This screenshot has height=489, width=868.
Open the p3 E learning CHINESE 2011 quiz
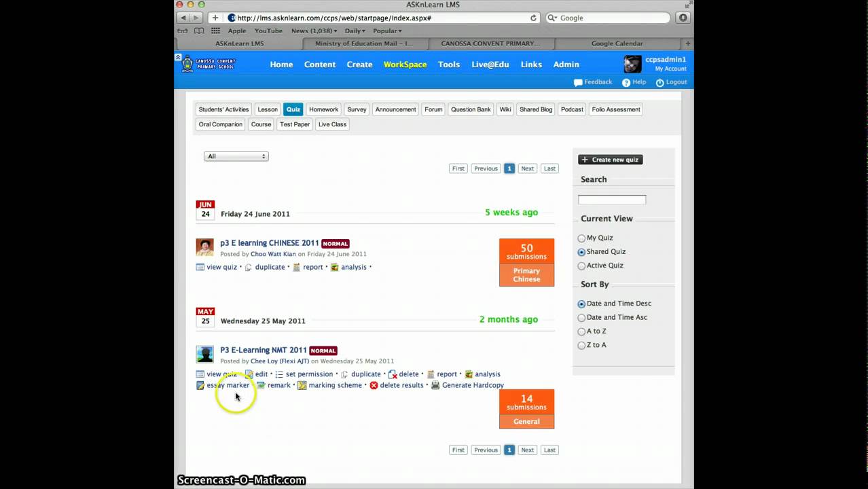coord(269,243)
